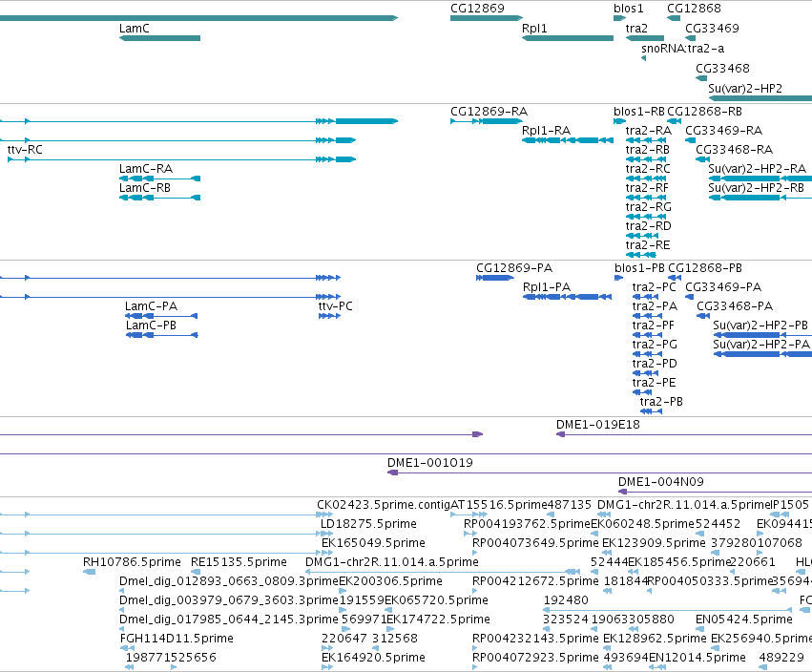Click the Su(var)2-HP2-RB transcript label
This screenshot has height=672, width=812.
click(756, 188)
